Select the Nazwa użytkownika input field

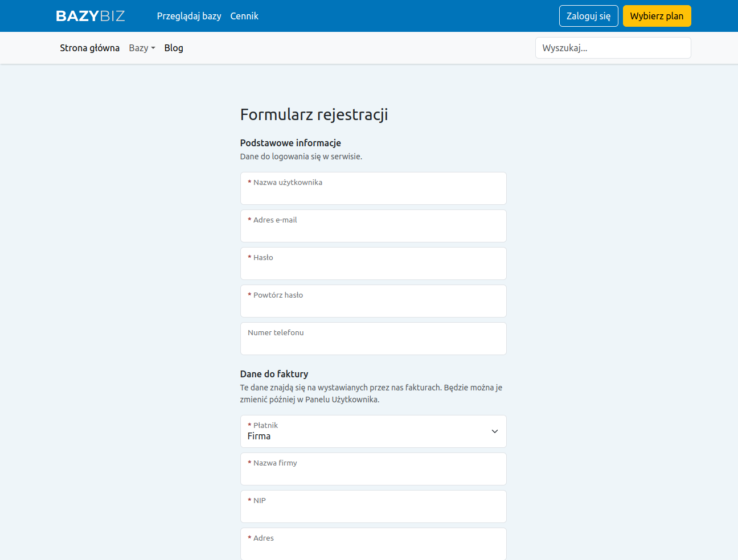pyautogui.click(x=374, y=188)
